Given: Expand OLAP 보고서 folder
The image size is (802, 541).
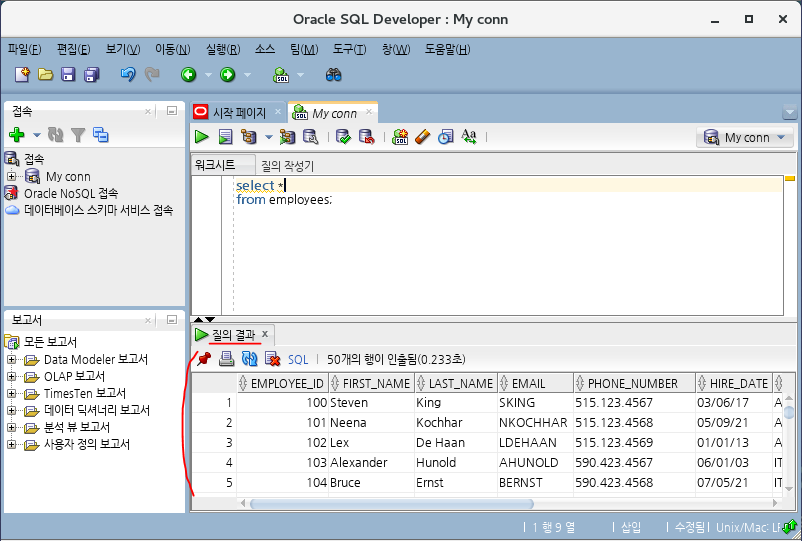Looking at the screenshot, I should (x=11, y=376).
